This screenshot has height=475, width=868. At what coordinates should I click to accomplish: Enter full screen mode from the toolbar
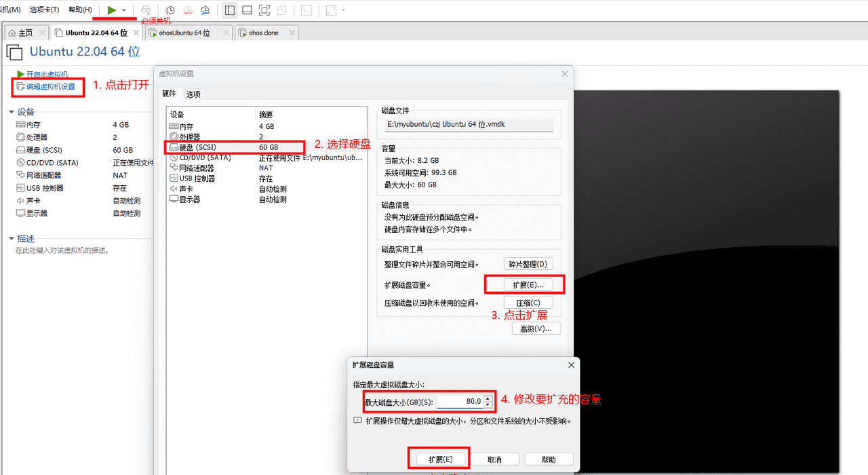pos(265,9)
